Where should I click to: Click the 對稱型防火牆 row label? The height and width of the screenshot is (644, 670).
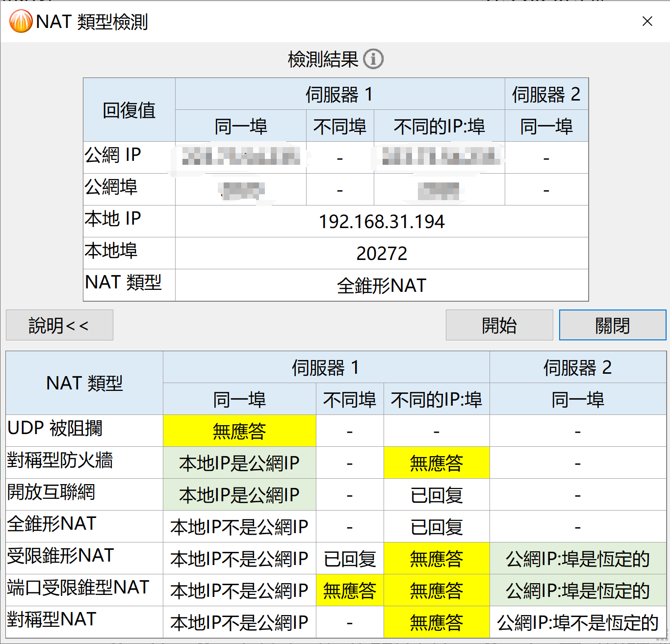point(60,461)
